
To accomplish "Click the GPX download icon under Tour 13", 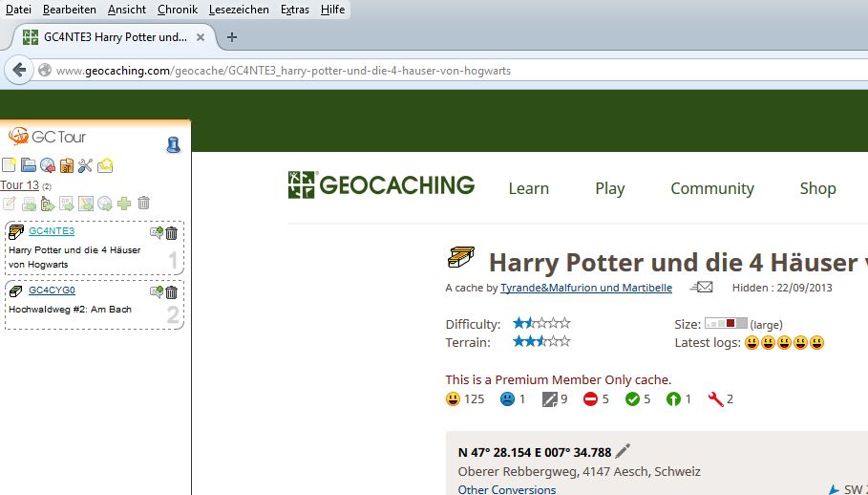I will [67, 204].
